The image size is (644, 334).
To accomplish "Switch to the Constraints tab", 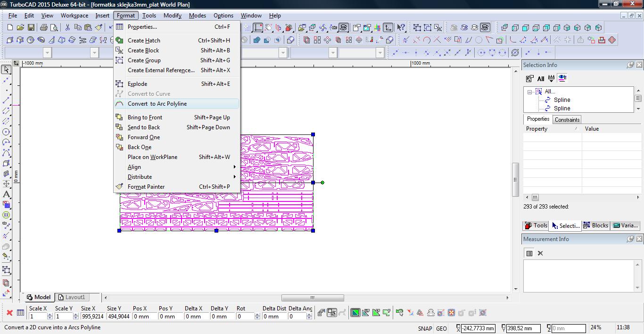I will coord(567,120).
